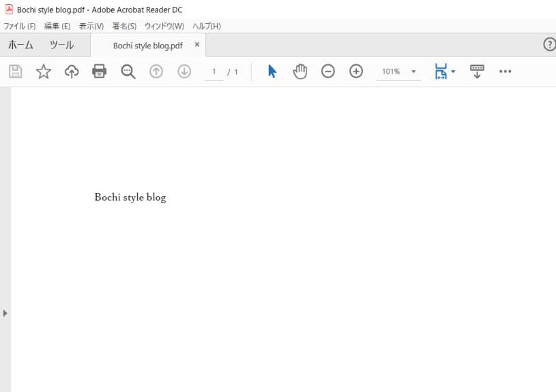This screenshot has height=392, width=556.
Task: Open the page fit options dropdown
Action: click(445, 72)
